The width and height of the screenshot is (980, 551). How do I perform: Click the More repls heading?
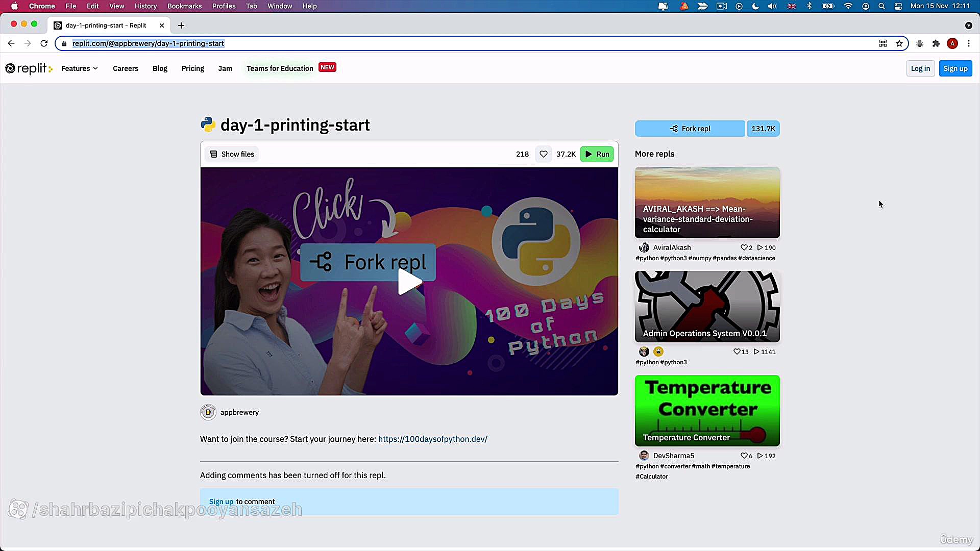coord(654,154)
